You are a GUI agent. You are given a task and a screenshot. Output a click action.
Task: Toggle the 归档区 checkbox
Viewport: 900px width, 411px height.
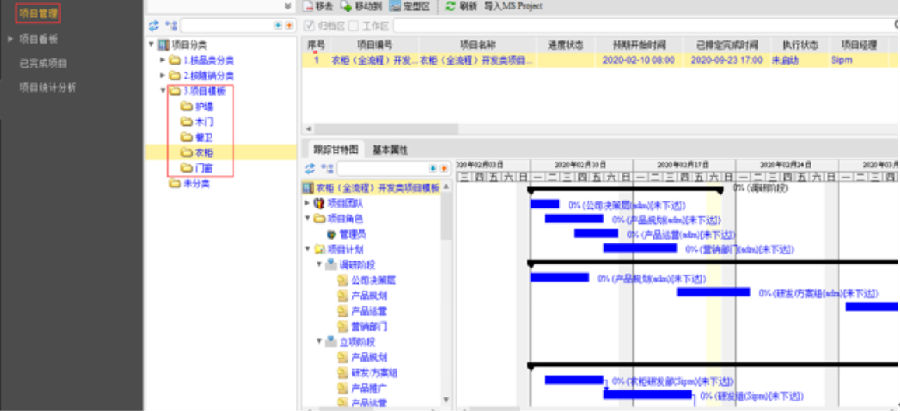(x=309, y=25)
